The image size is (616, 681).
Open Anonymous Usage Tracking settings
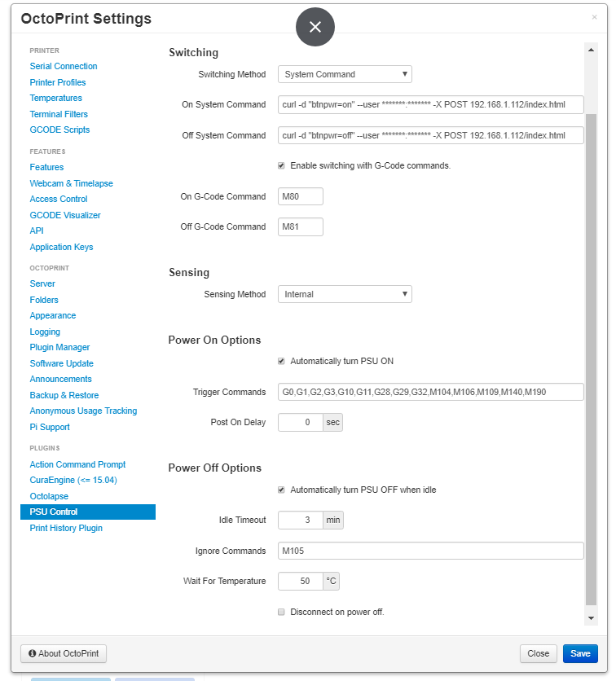point(83,411)
